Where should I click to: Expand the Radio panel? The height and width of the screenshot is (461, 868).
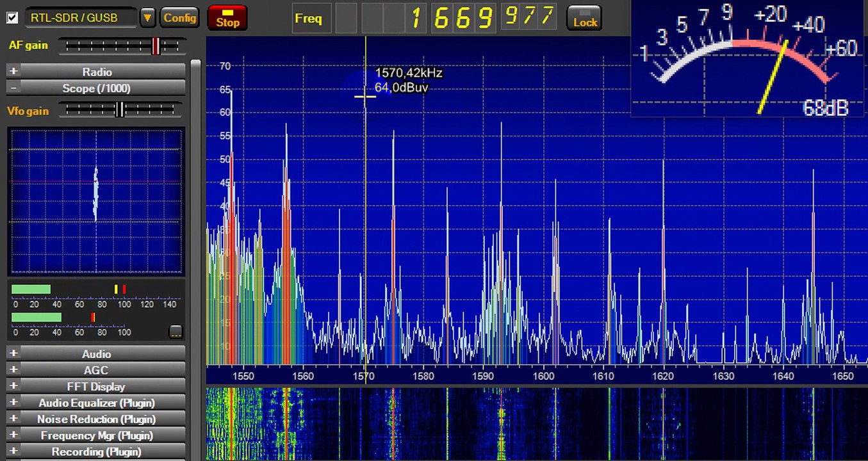coord(96,72)
